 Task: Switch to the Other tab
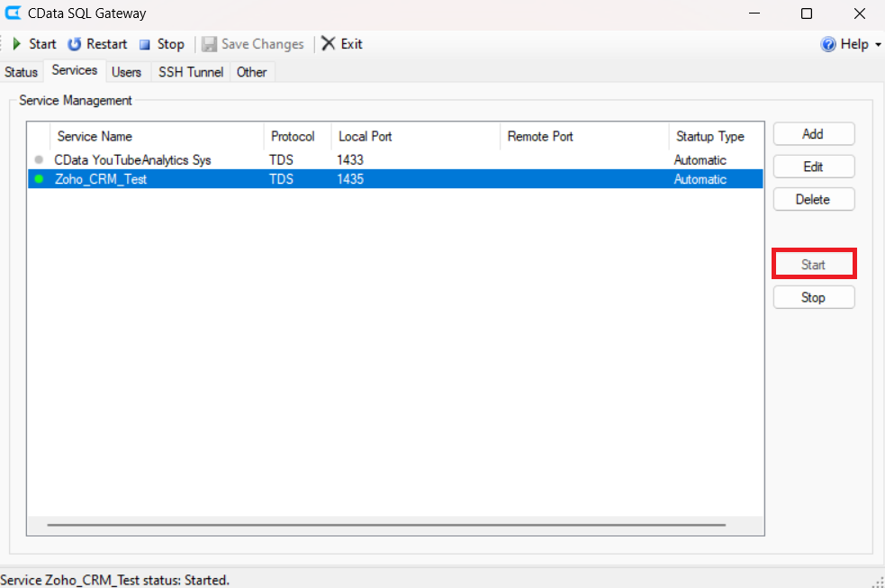tap(252, 72)
